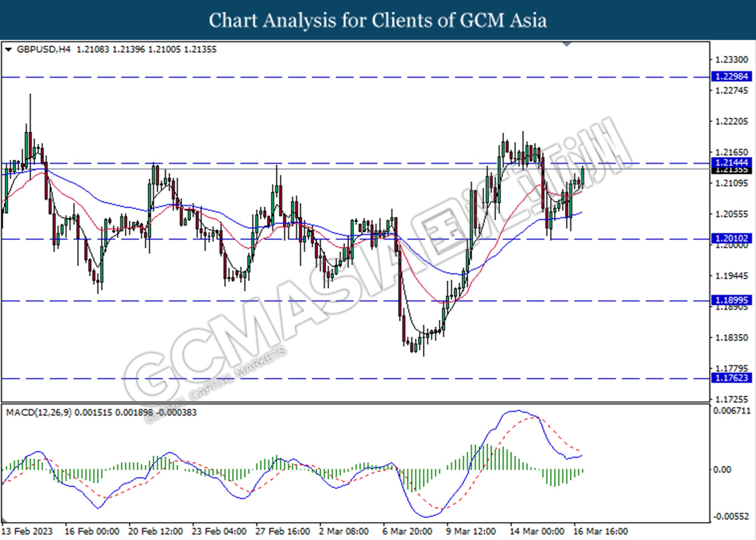Click the 1.21650 price axis value
Image resolution: width=756 pixels, height=540 pixels.
pos(731,152)
